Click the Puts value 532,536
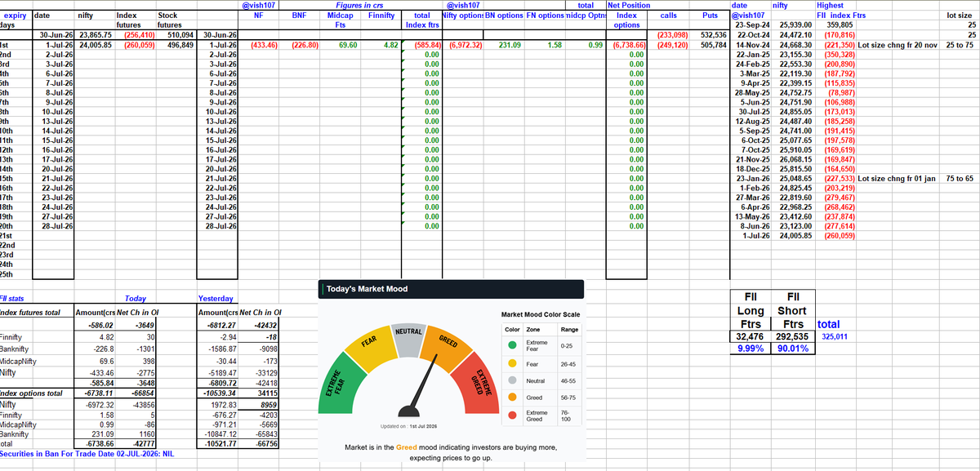Viewport: 980px width, 471px height. pos(712,35)
